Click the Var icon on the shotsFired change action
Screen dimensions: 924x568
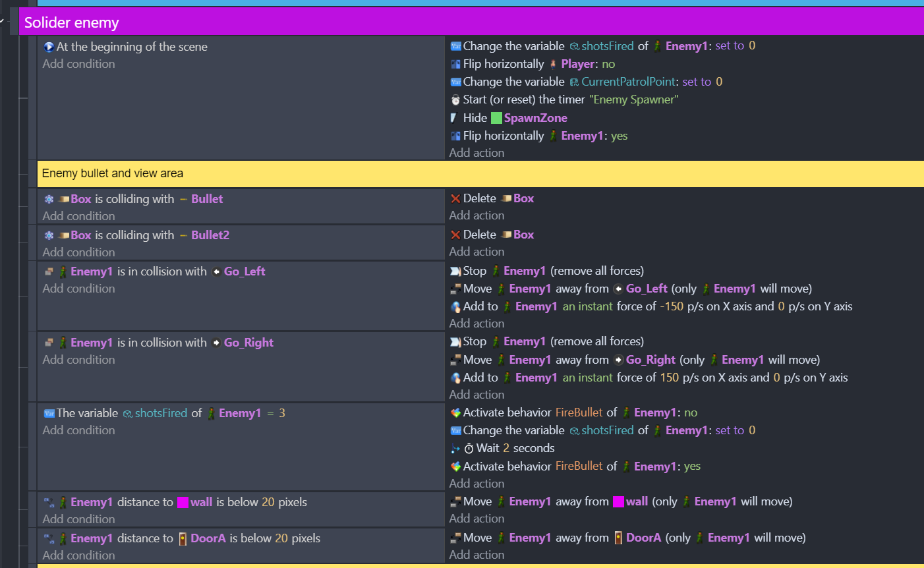pos(455,45)
